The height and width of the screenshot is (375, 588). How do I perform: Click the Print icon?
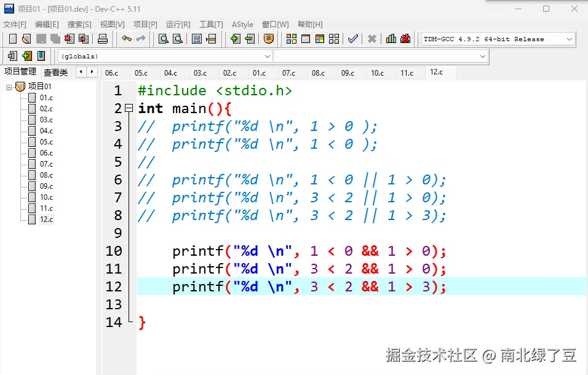click(x=102, y=39)
